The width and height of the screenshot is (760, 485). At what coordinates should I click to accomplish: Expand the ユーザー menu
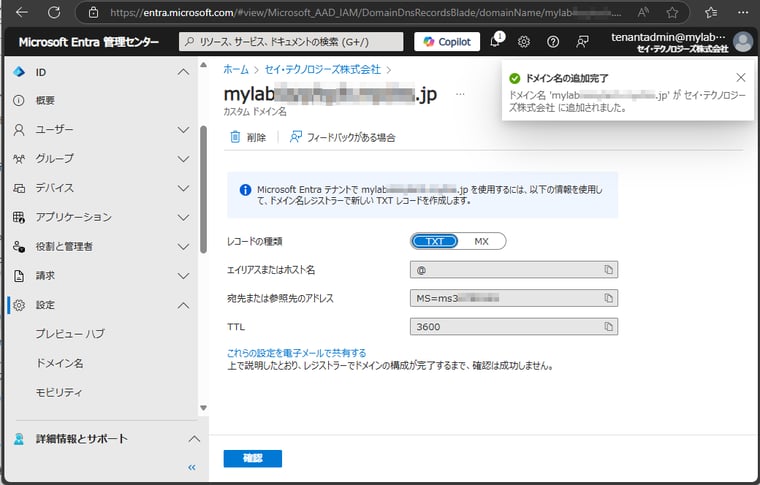click(183, 130)
